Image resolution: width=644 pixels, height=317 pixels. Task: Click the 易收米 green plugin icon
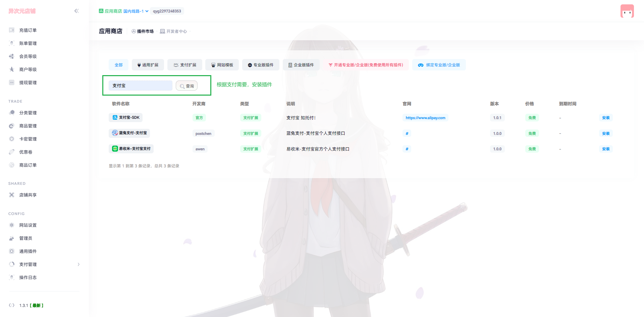pos(115,149)
